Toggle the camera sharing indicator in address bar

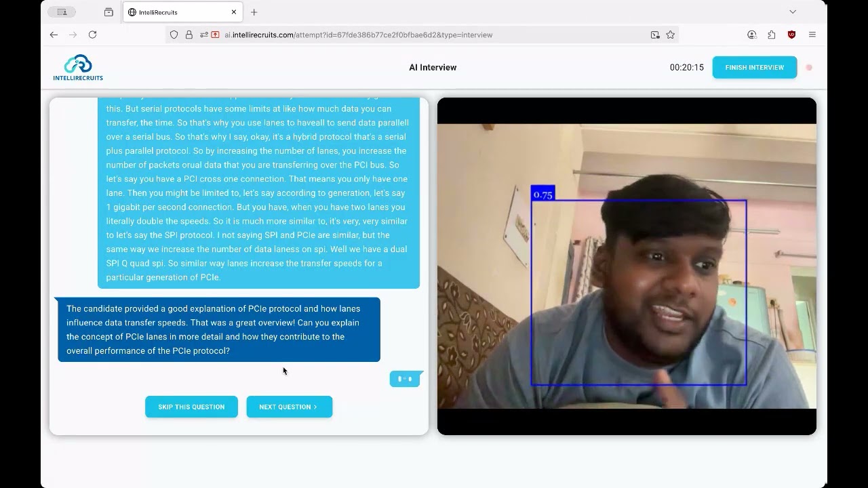click(x=216, y=35)
